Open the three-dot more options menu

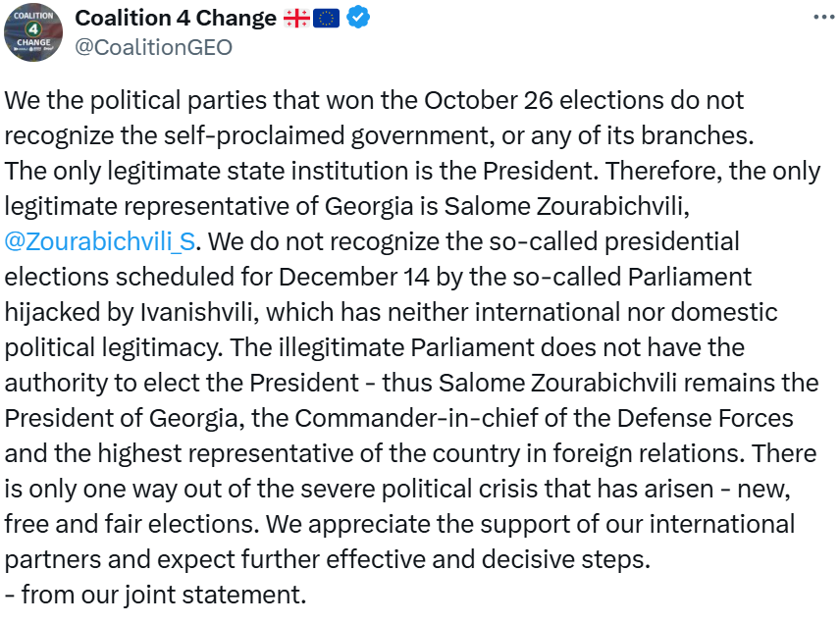click(824, 18)
